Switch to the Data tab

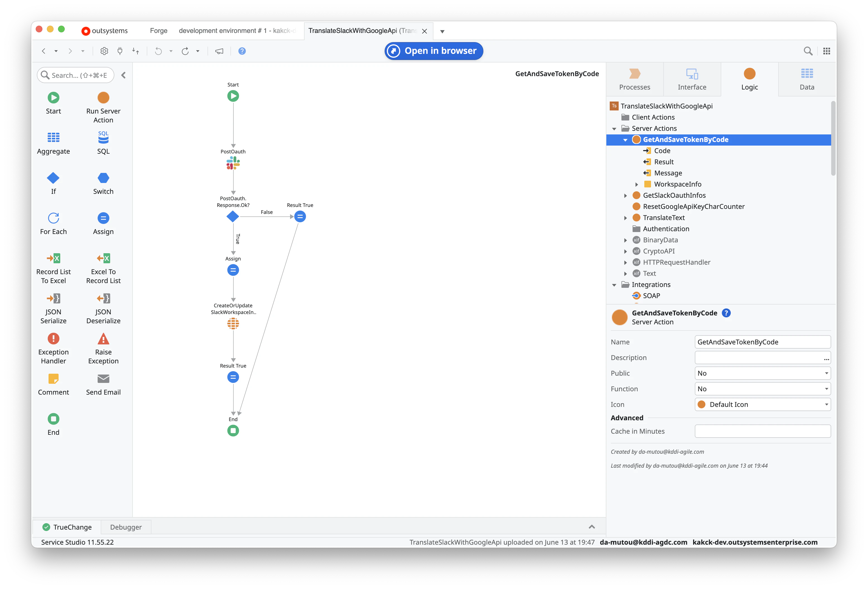click(807, 79)
